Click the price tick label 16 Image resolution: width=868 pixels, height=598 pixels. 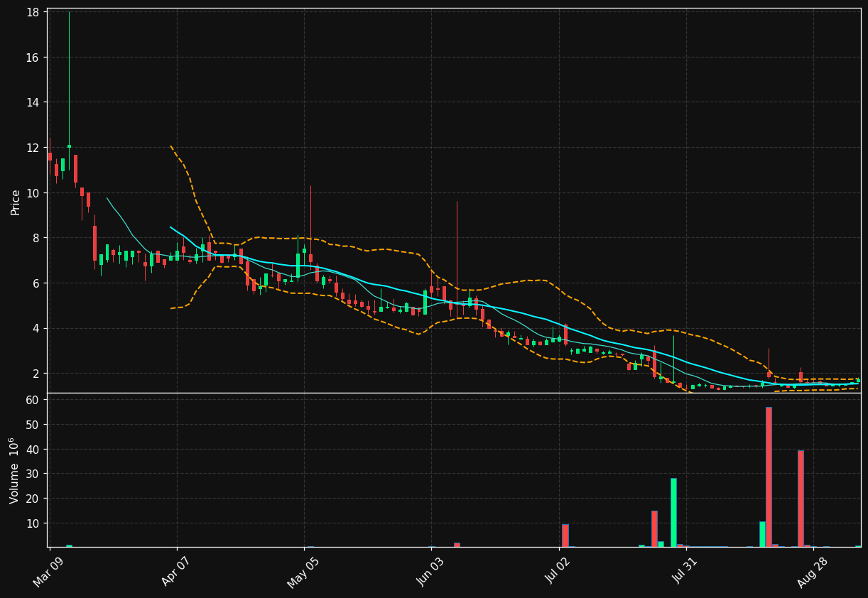point(33,58)
